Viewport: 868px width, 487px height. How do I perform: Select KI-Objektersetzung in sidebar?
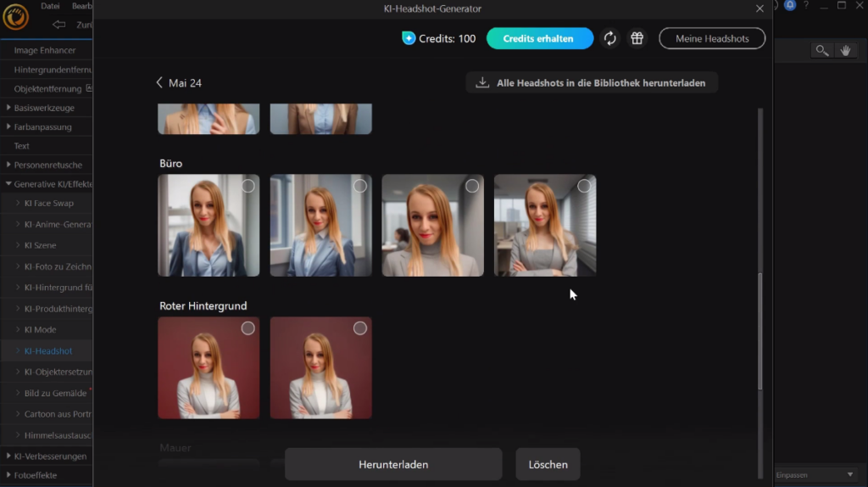(58, 372)
